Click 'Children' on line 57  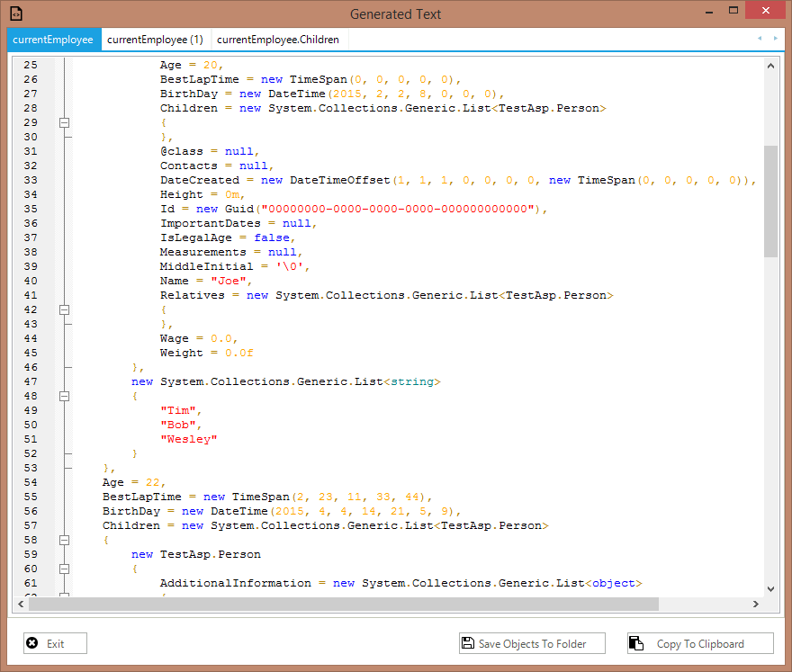[131, 525]
